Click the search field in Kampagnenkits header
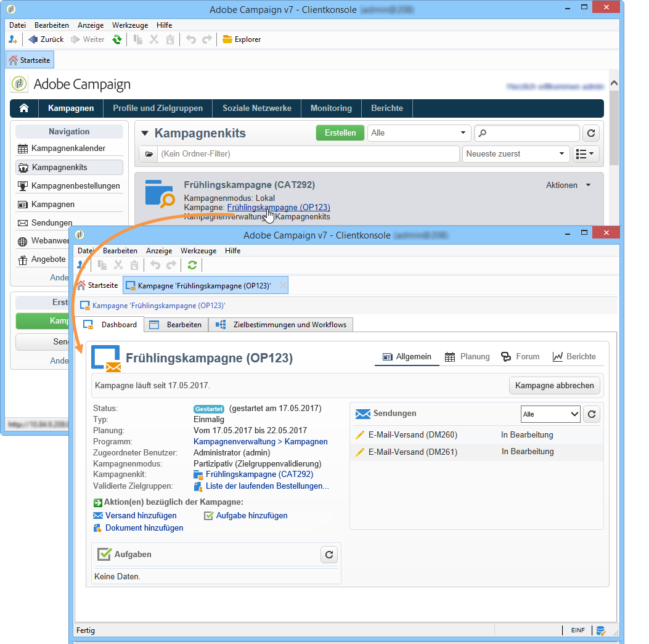The image size is (649, 644). [x=526, y=133]
